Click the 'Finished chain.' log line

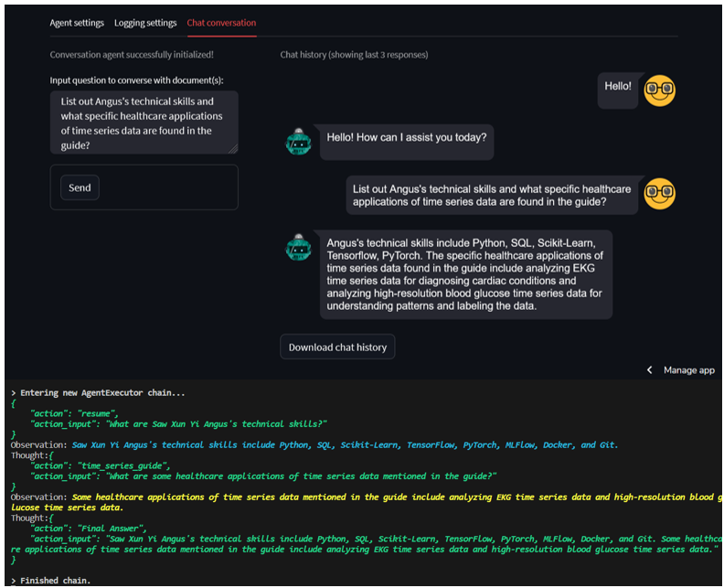click(51, 580)
